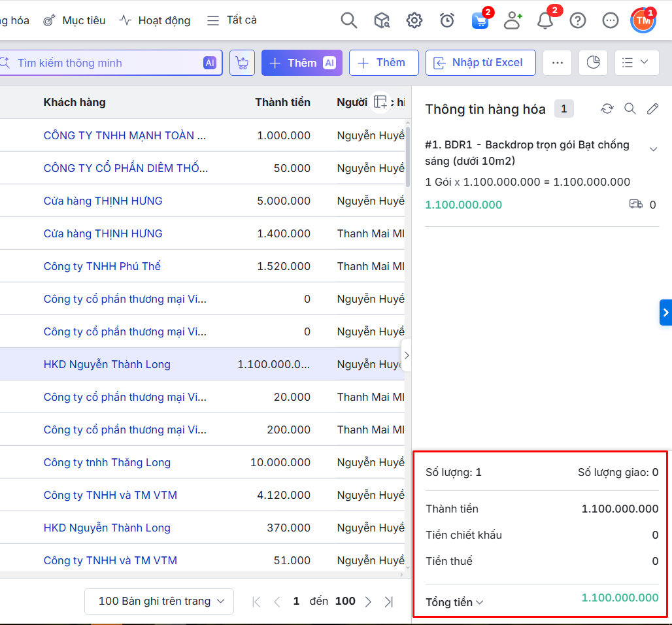The width and height of the screenshot is (672, 625).
Task: Click the Nhập từ Excel button
Action: coord(480,63)
